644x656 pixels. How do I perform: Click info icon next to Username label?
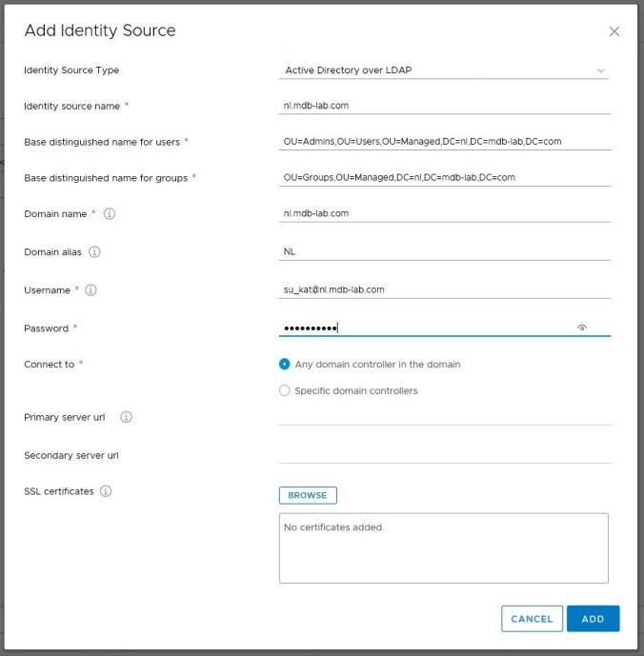pos(91,290)
